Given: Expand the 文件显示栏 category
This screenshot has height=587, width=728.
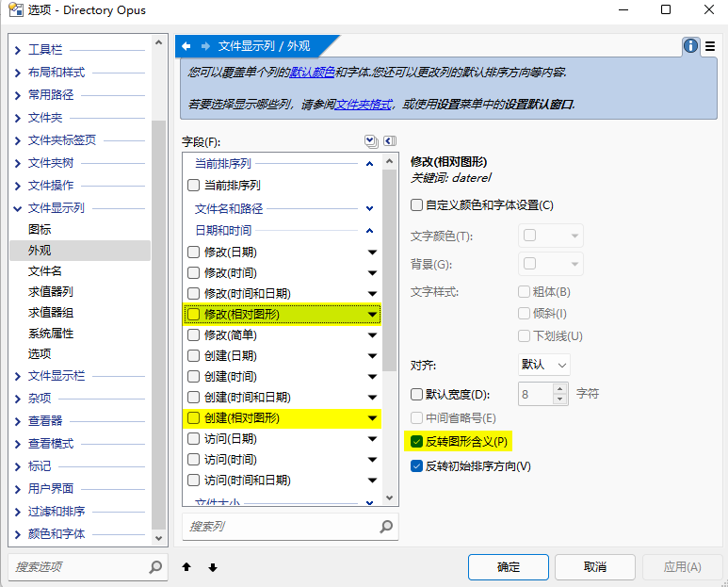Looking at the screenshot, I should (x=18, y=376).
